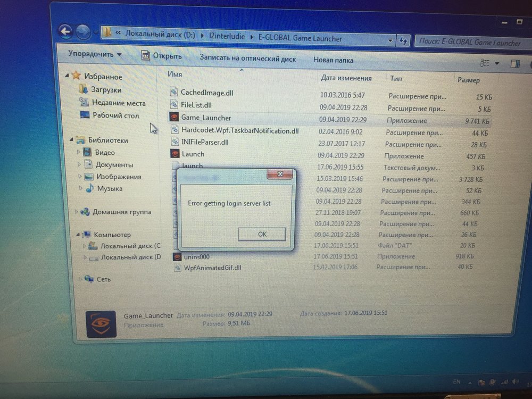The height and width of the screenshot is (399, 532).
Task: Open Музыка library in the sidebar
Action: click(x=109, y=188)
